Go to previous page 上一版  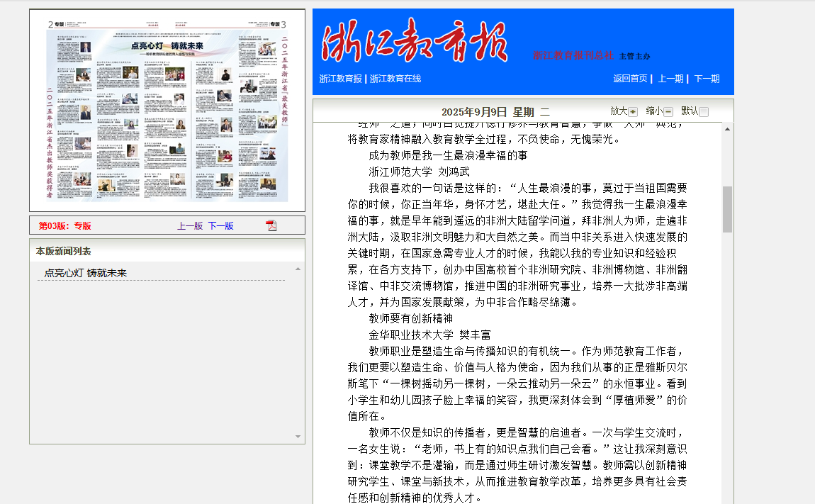[190, 226]
